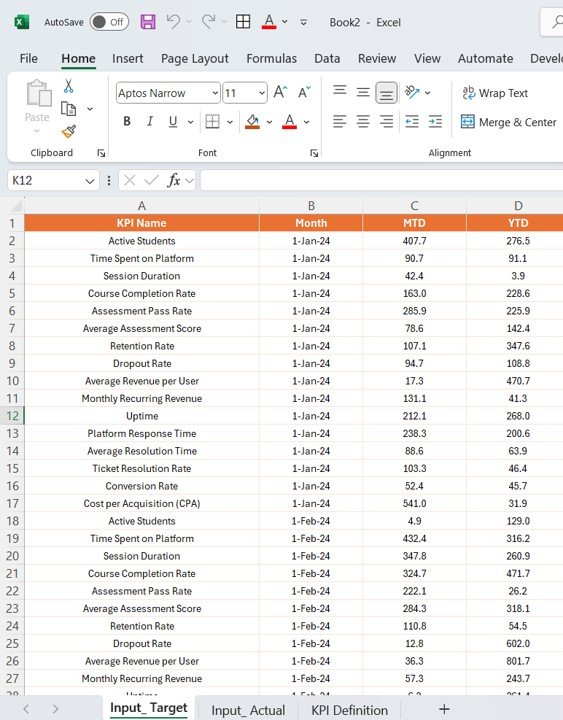Switch to Page Layout tab
The height and width of the screenshot is (720, 563).
tap(195, 58)
